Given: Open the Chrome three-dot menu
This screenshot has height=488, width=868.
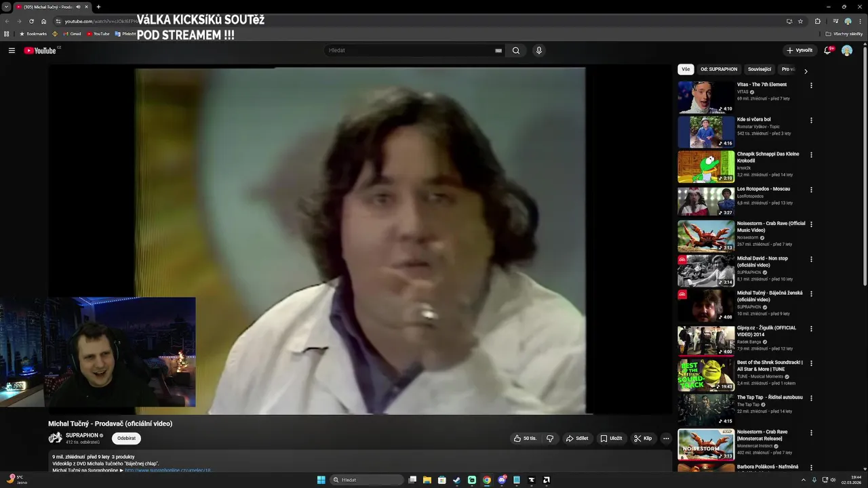Looking at the screenshot, I should point(860,21).
